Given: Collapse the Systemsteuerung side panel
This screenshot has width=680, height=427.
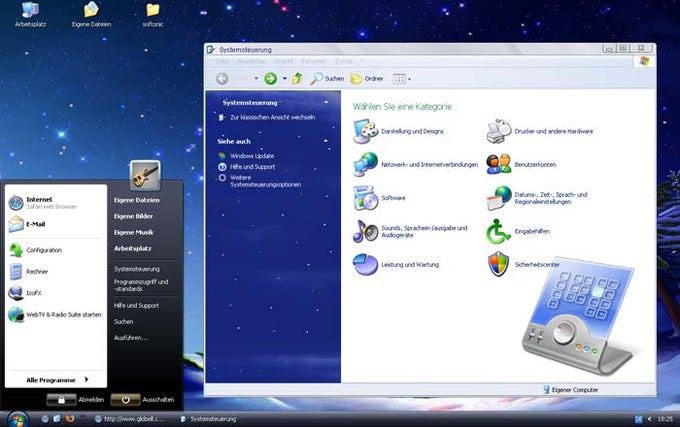Looking at the screenshot, I should tap(326, 102).
